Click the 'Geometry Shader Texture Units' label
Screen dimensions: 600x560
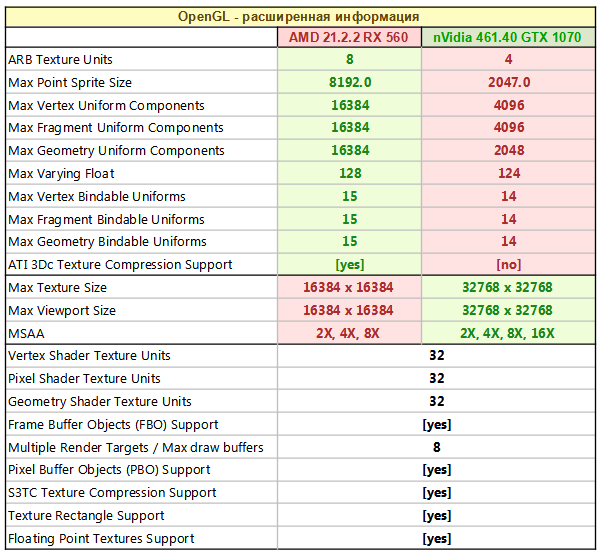coord(99,402)
